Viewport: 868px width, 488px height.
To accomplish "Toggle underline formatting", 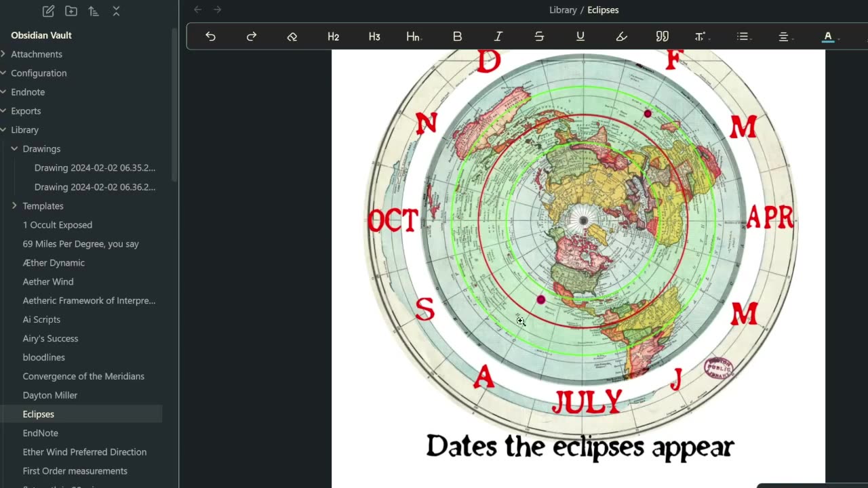I will coord(580,37).
